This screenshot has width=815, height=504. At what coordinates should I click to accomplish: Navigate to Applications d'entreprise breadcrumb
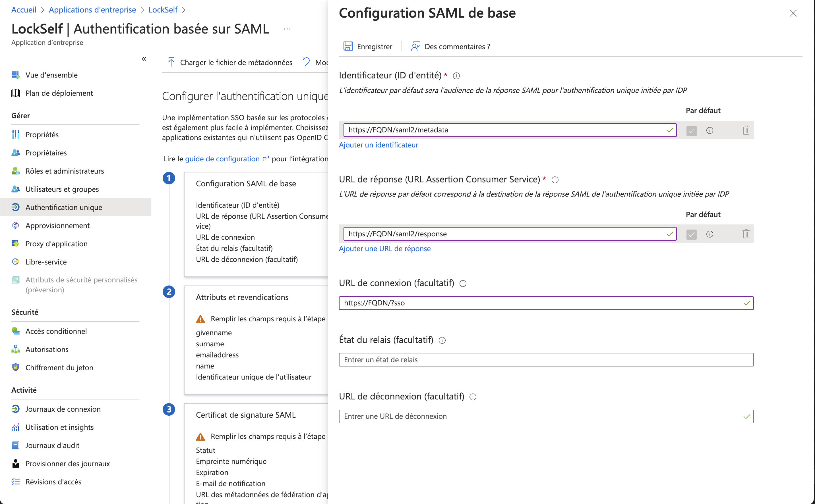point(92,10)
